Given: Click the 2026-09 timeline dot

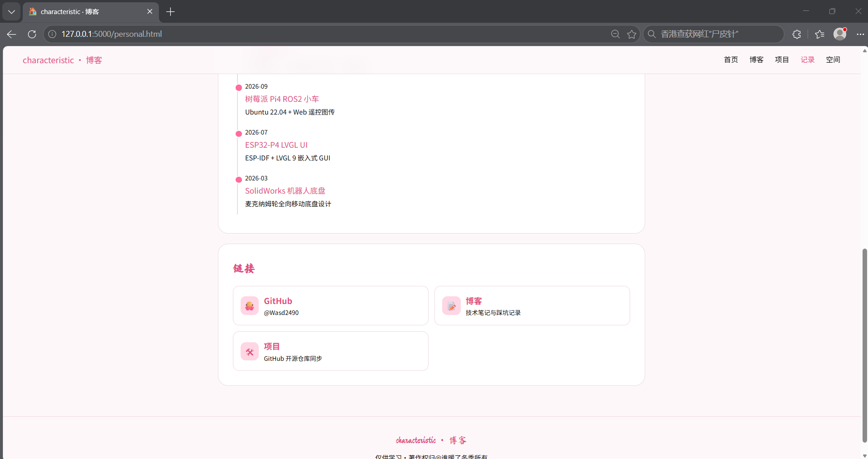Looking at the screenshot, I should click(239, 88).
